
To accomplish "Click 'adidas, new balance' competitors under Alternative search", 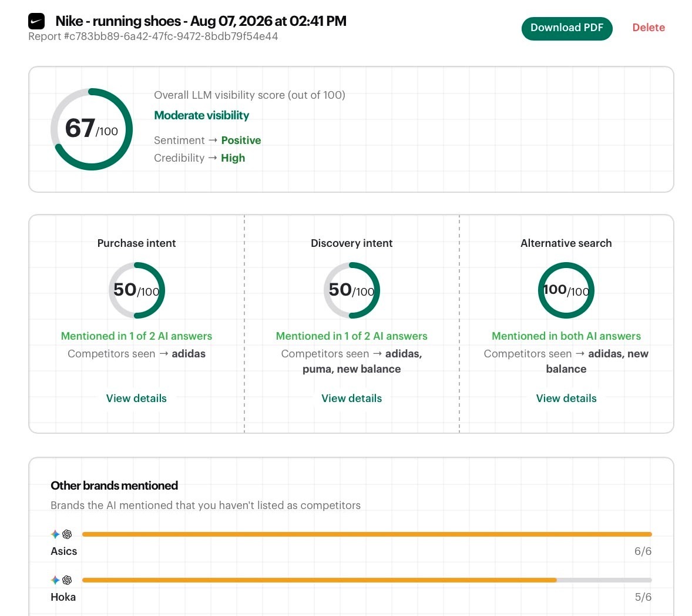I will (597, 361).
